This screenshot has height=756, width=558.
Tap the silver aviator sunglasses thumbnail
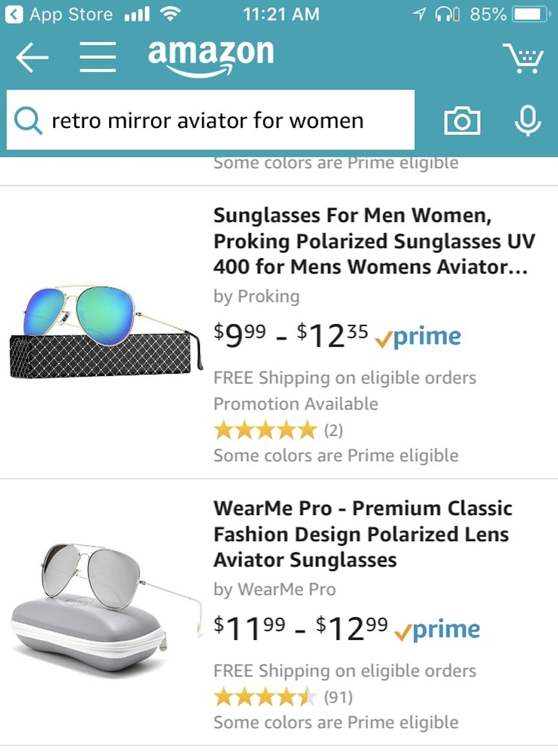106,606
